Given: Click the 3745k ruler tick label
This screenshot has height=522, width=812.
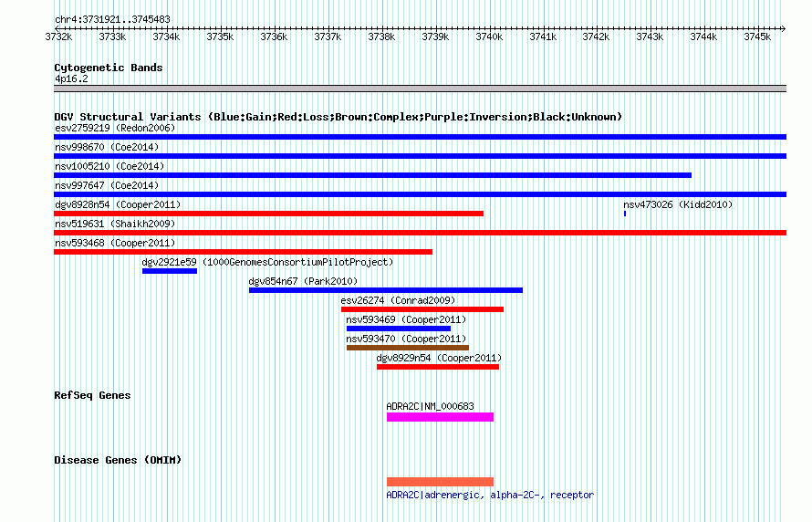Looking at the screenshot, I should [x=757, y=37].
